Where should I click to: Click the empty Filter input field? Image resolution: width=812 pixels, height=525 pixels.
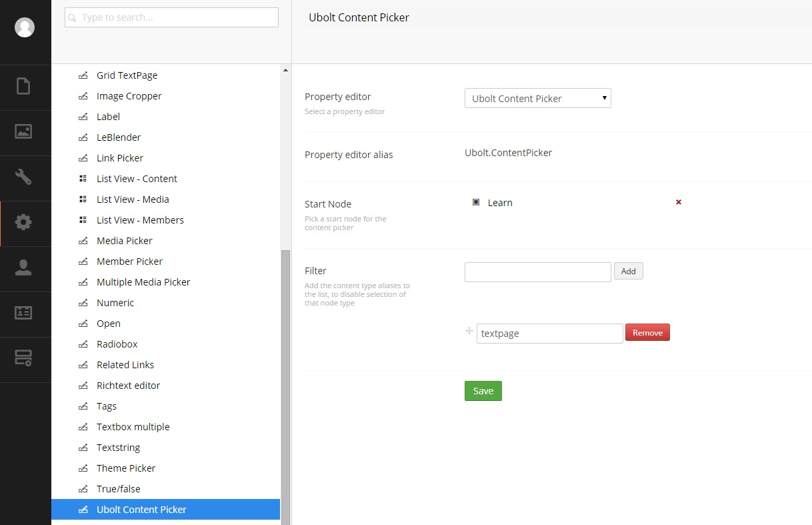tap(538, 272)
